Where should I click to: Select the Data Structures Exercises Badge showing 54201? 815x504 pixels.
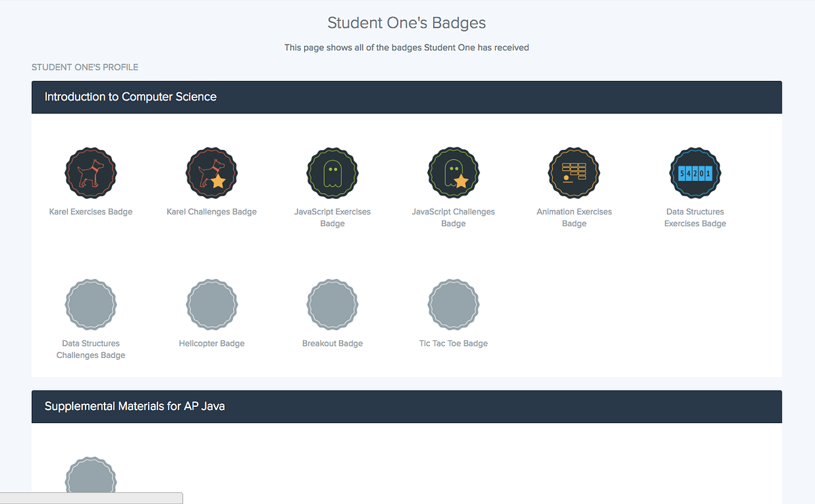coord(695,173)
